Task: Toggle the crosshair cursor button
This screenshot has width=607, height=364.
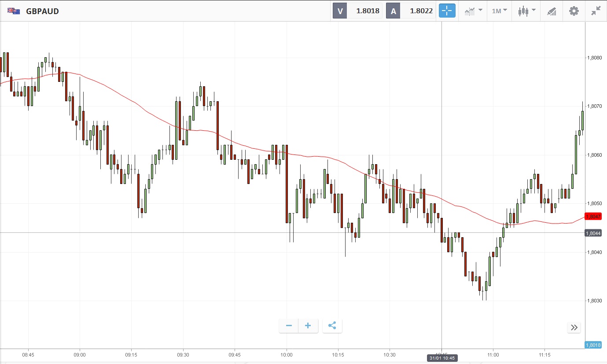Action: (x=447, y=11)
